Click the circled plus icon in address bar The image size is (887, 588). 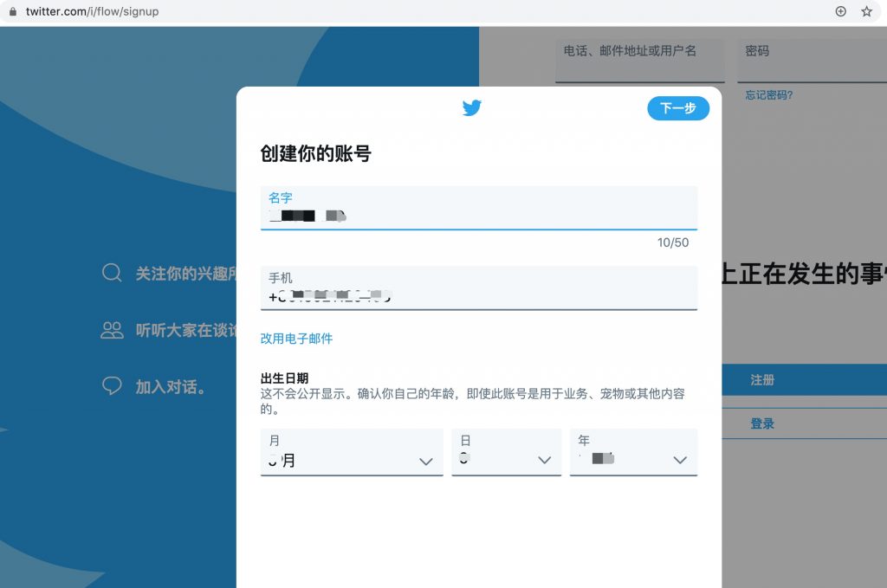[840, 11]
